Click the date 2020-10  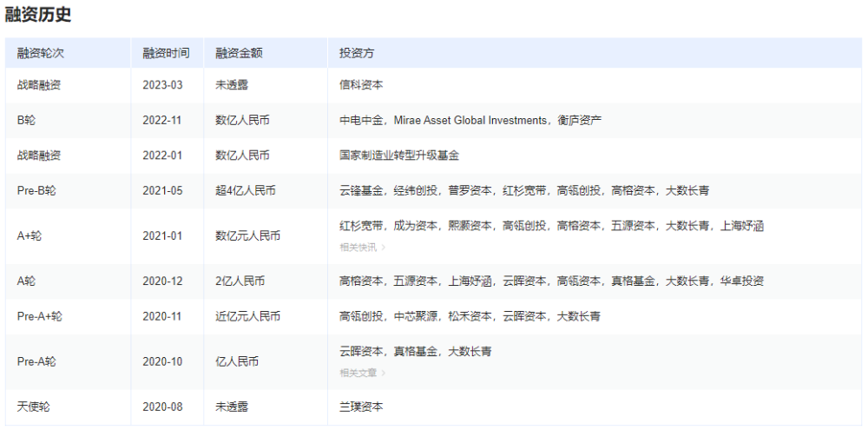[162, 362]
